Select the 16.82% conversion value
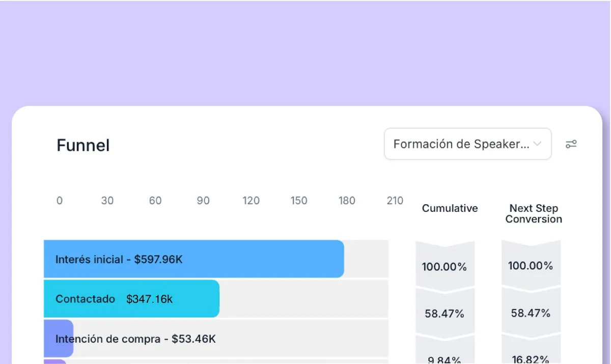611x364 pixels. coord(531,359)
